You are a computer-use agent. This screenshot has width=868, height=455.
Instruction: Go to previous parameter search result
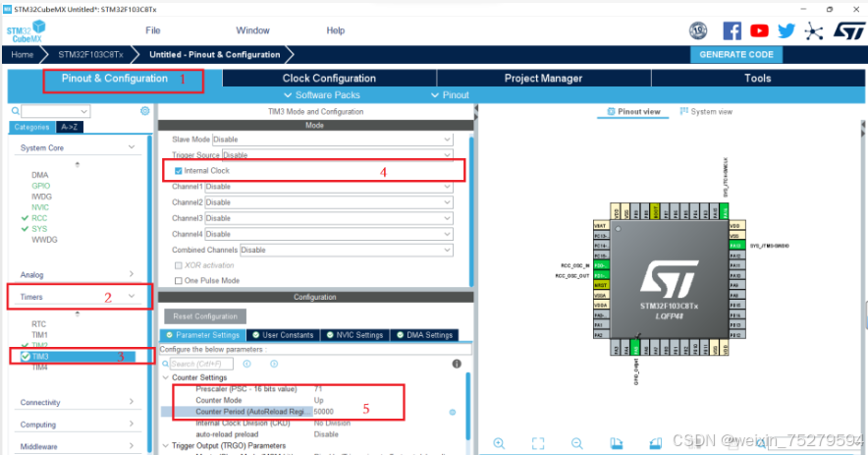pos(246,364)
